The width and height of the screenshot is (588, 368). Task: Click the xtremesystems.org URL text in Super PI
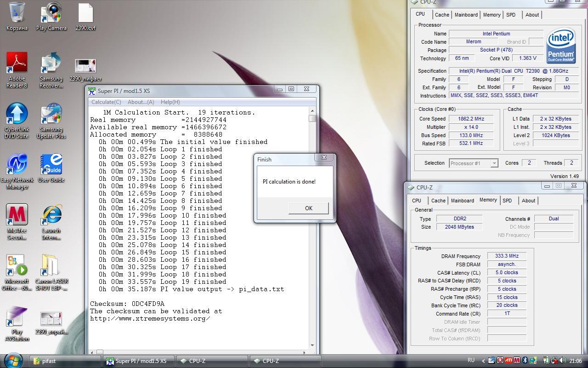tap(150, 318)
